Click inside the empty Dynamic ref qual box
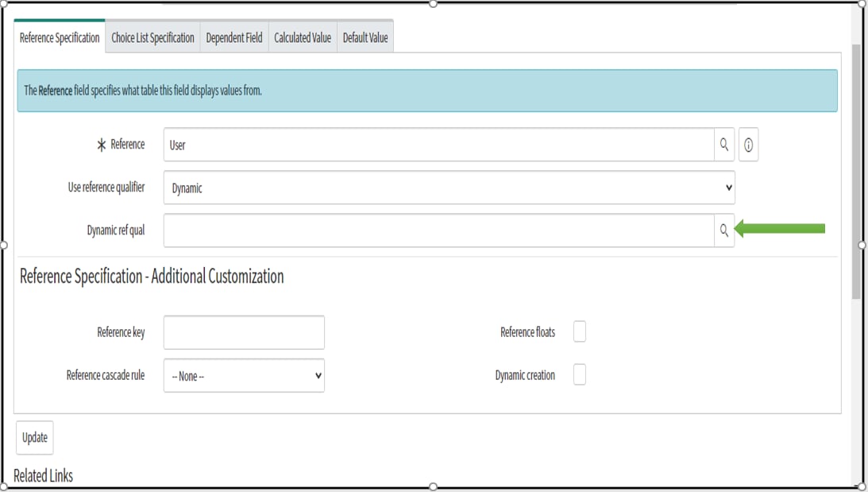The image size is (868, 492). point(437,230)
